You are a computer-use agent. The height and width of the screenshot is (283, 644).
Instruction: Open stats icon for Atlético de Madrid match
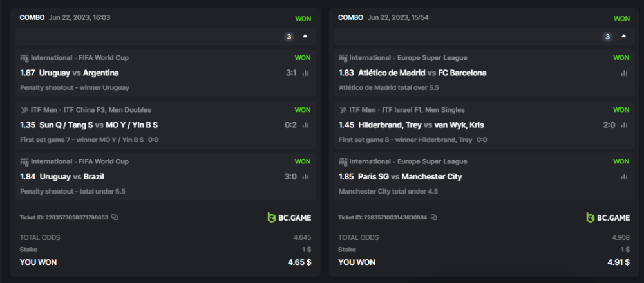click(x=624, y=73)
